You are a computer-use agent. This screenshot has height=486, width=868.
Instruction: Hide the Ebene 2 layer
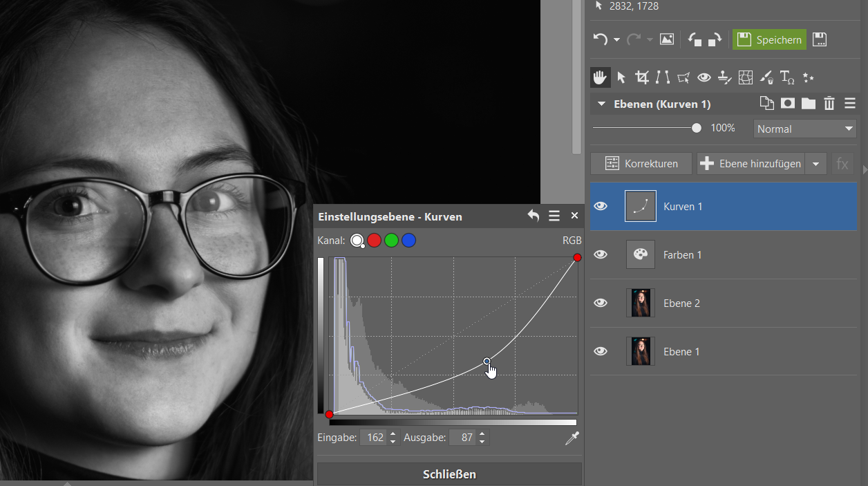click(x=601, y=303)
